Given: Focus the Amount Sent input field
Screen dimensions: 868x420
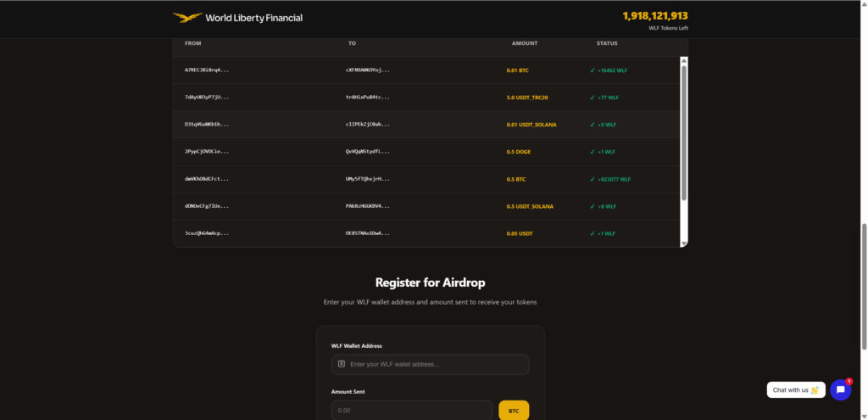Looking at the screenshot, I should [412, 410].
